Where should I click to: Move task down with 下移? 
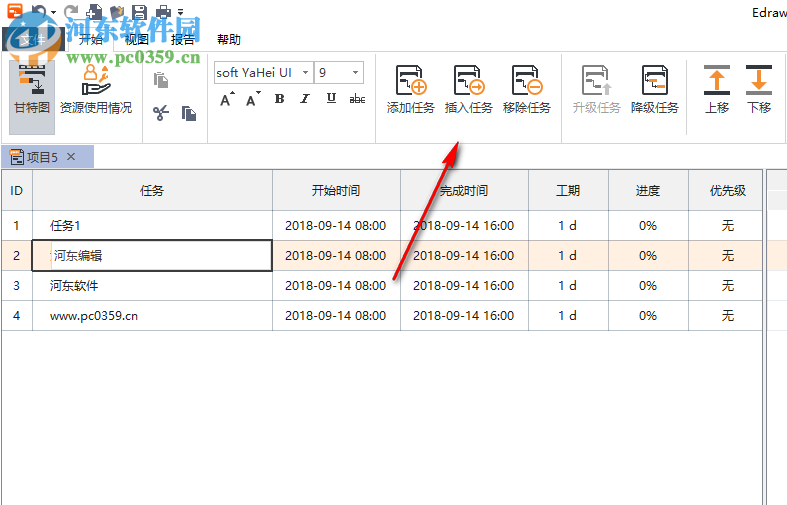coord(759,90)
